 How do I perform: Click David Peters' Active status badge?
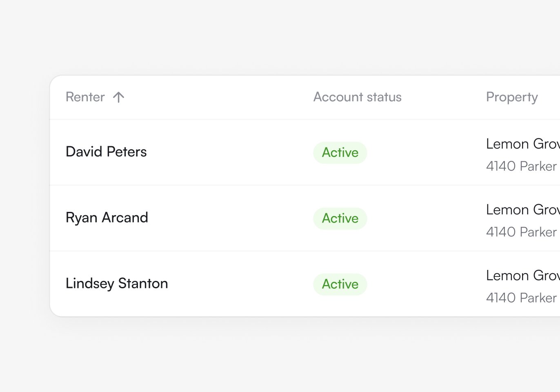[x=340, y=153]
